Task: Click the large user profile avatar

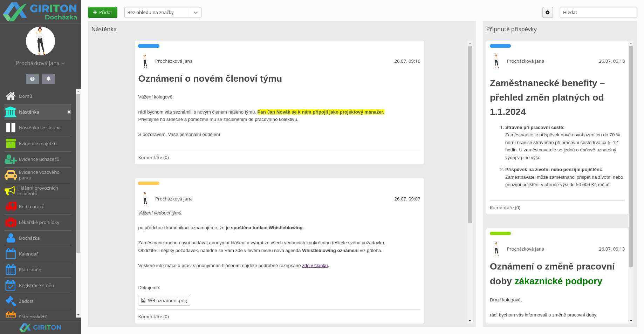Action: point(40,41)
